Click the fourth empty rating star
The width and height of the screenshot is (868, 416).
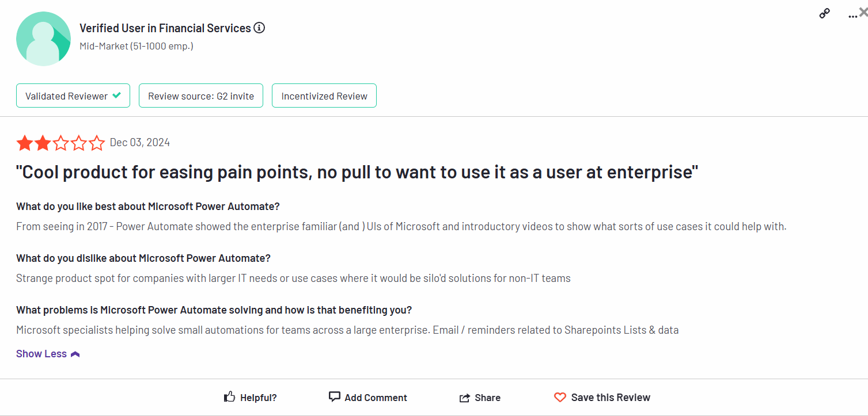click(x=78, y=143)
